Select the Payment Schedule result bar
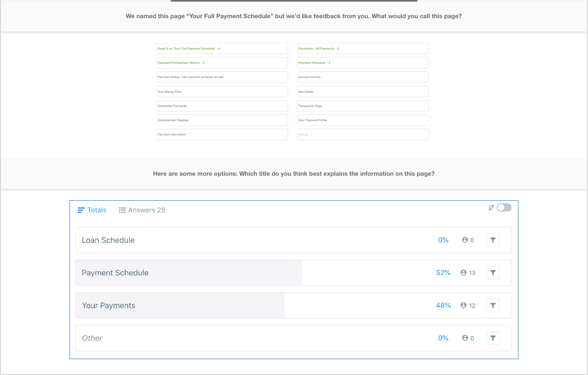Image resolution: width=588 pixels, height=375 pixels. (189, 273)
